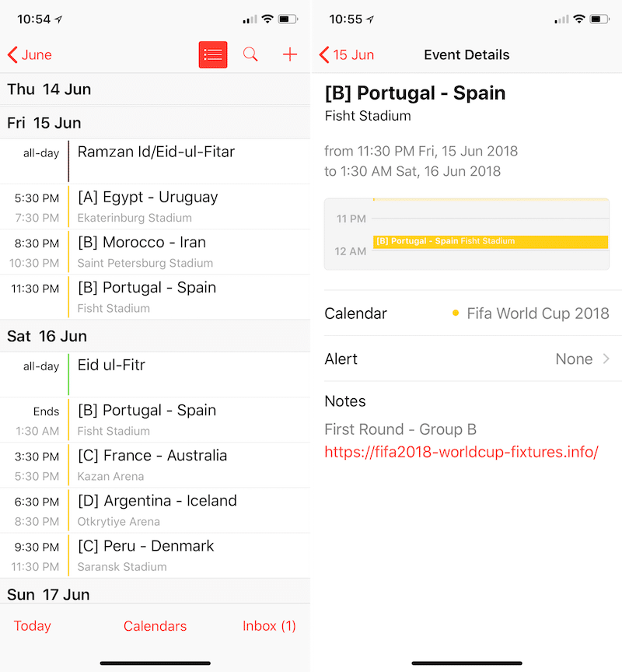Tap the battery icon on right screen
The image size is (622, 672).
599,19
